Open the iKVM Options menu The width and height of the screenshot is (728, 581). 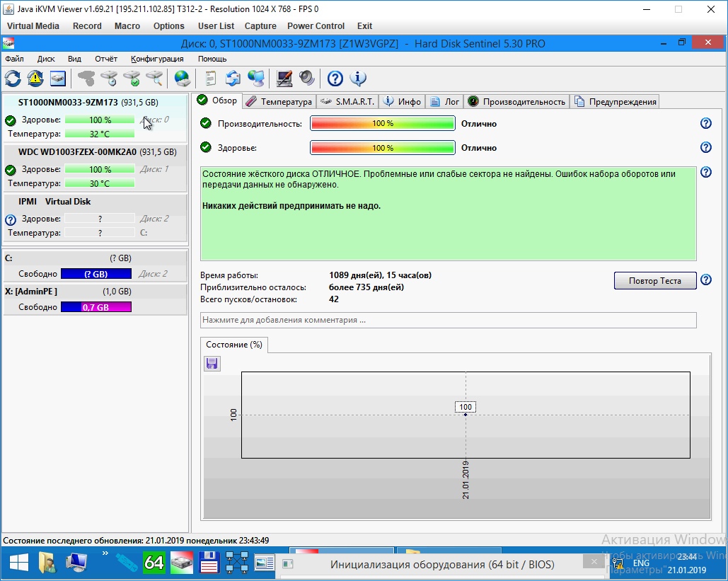(x=169, y=26)
